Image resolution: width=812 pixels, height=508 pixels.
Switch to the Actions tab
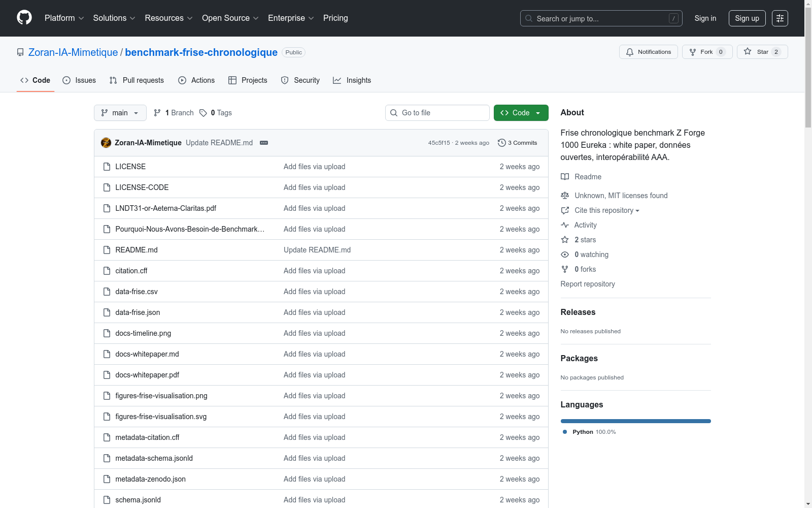tap(196, 80)
